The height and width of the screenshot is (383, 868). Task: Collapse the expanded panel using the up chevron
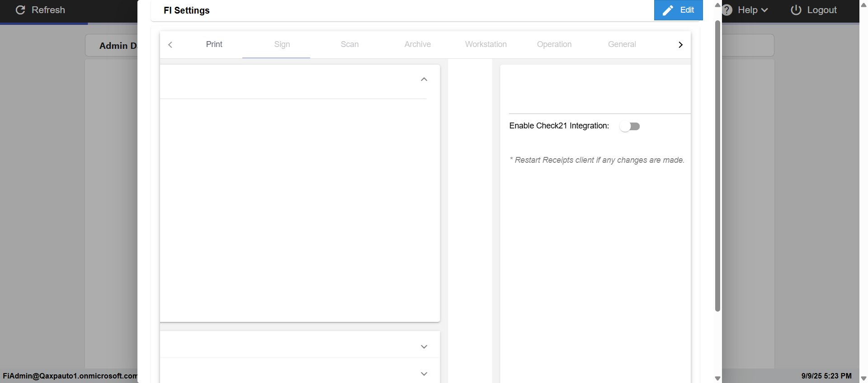[x=424, y=80]
